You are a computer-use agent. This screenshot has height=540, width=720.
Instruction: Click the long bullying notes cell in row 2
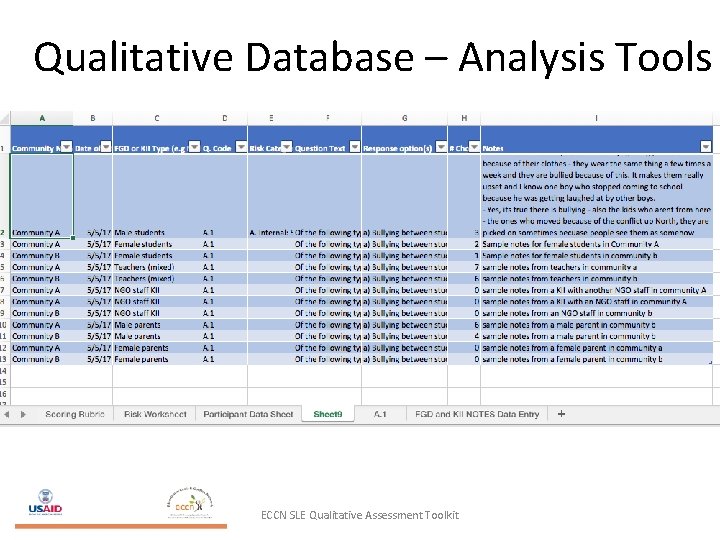(597, 196)
